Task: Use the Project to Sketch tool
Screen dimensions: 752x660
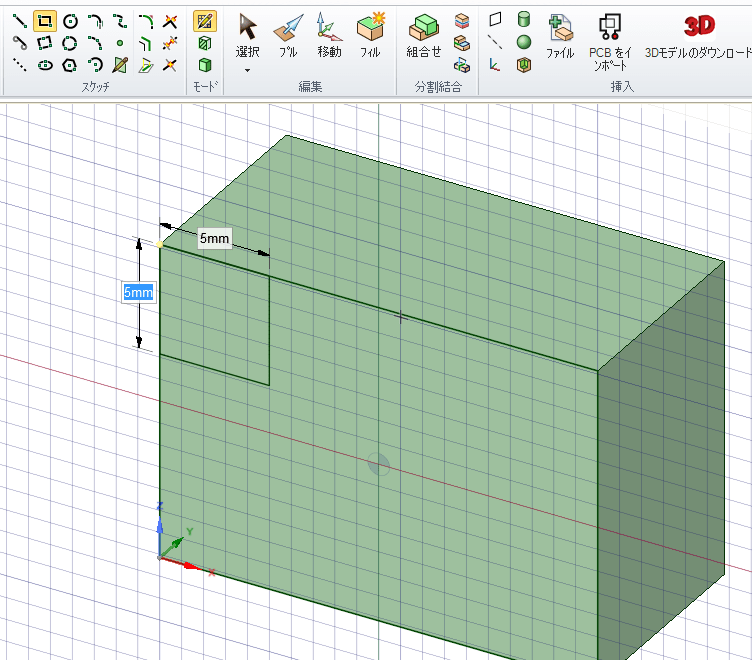Action: [x=145, y=65]
